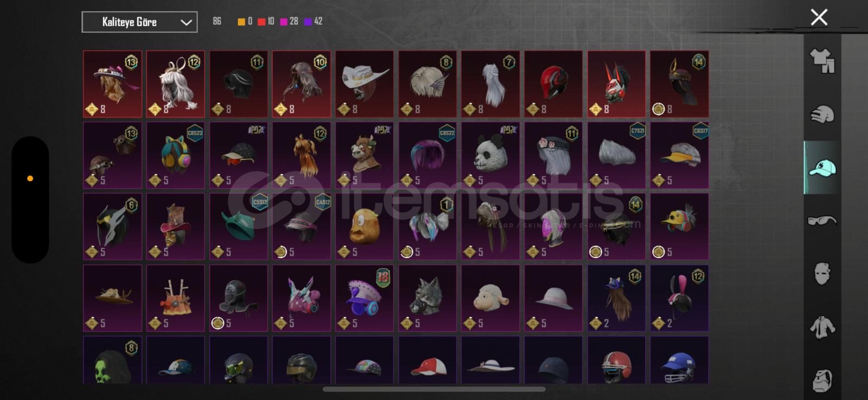Select the red racing helmet item
Viewport: 868px width, 400px height.
point(553,84)
